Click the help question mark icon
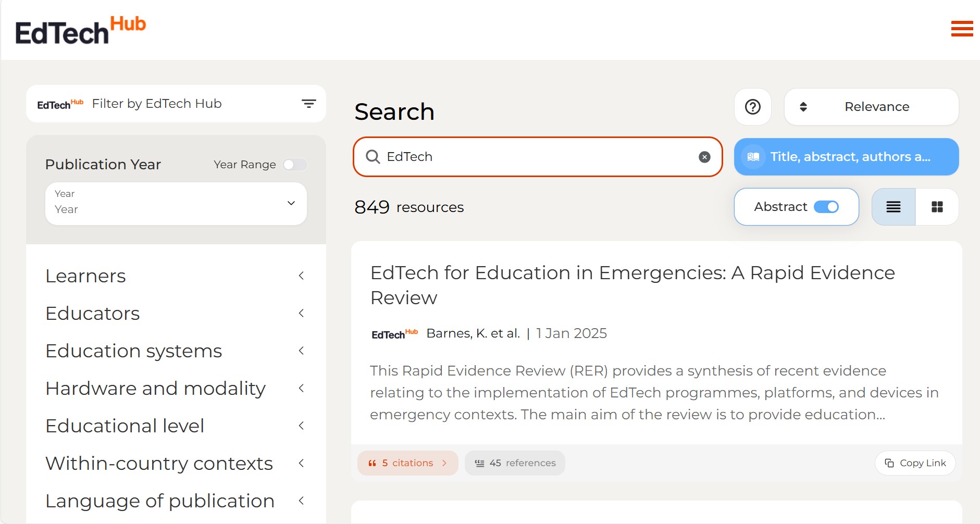 (752, 107)
